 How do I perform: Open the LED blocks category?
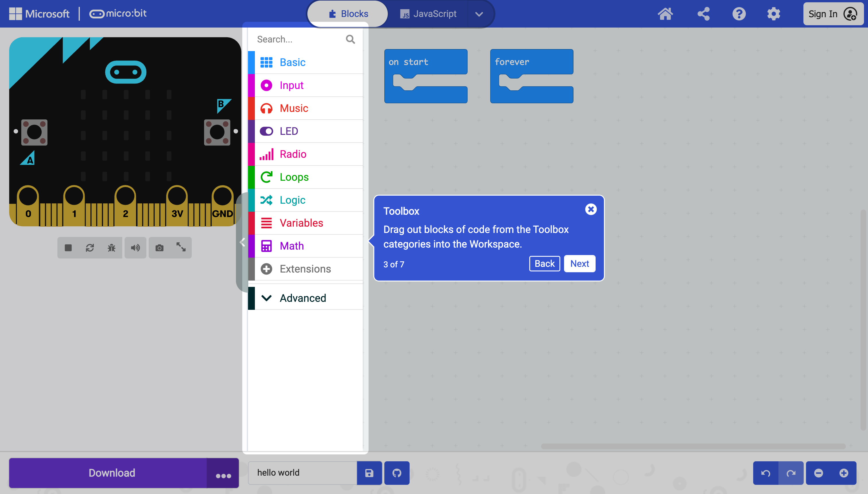point(305,131)
